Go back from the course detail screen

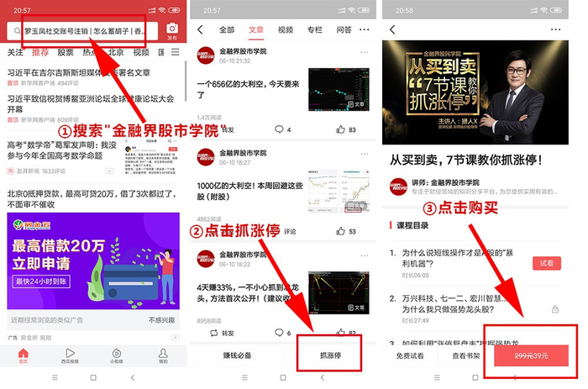[x=392, y=29]
